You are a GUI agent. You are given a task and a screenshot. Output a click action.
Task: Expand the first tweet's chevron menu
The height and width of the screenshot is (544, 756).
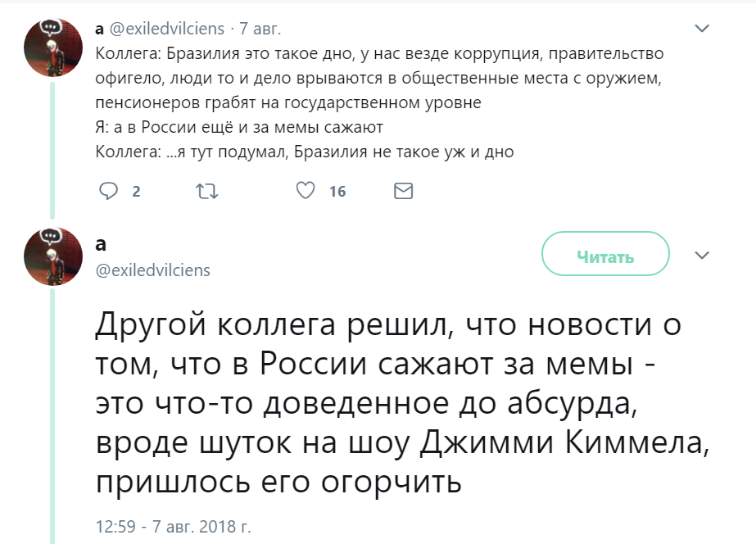tap(702, 29)
